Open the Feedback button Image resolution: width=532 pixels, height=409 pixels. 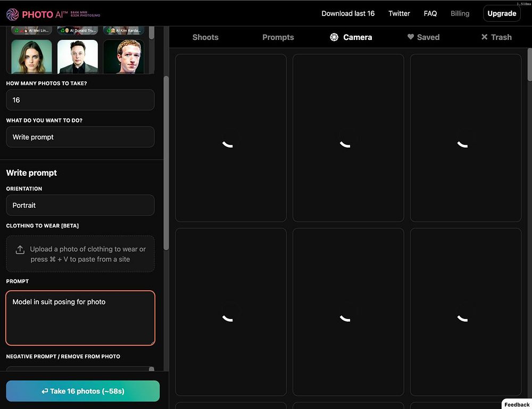(517, 404)
